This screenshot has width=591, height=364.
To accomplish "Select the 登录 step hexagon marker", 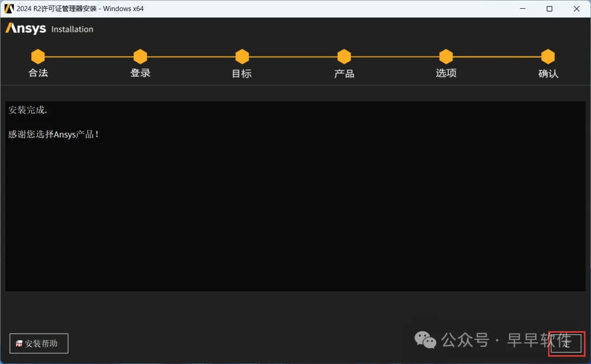I will 140,56.
